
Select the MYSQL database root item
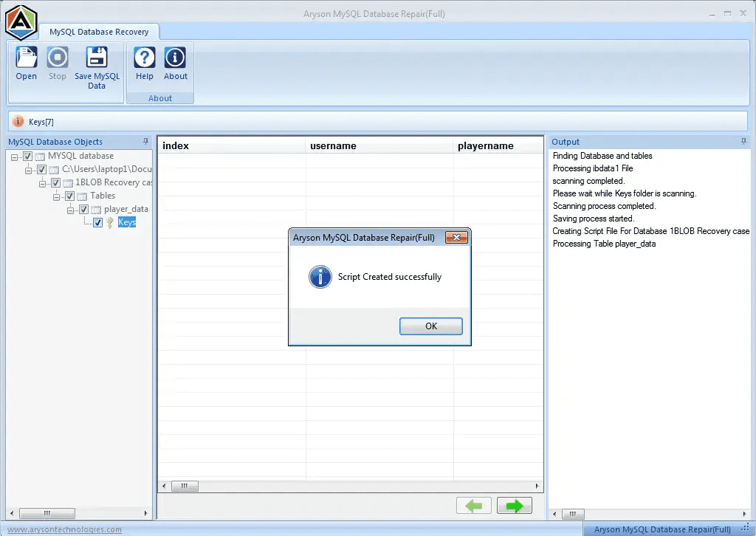pos(81,157)
